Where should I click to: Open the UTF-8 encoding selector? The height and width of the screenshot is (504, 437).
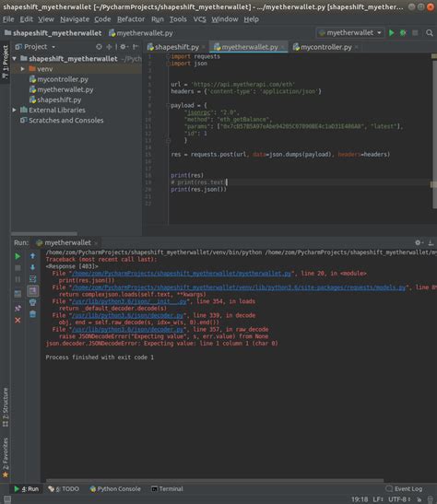coord(399,499)
